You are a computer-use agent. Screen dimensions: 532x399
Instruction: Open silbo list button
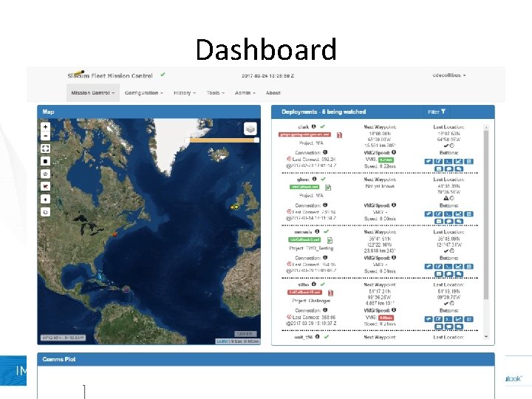468,319
